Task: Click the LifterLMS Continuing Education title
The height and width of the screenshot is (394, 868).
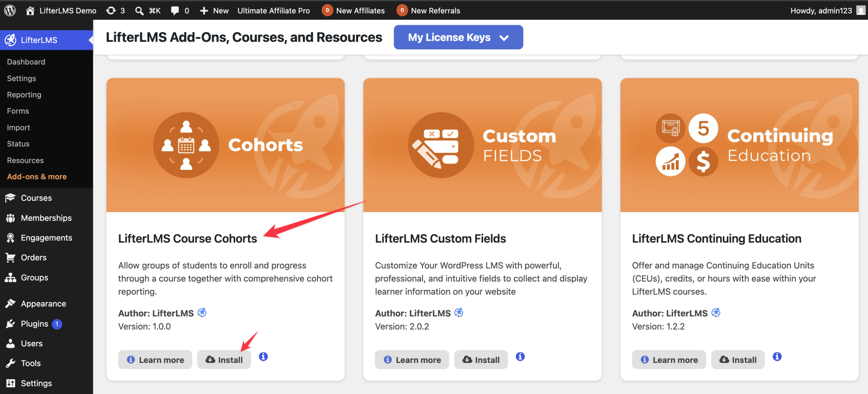Action: coord(717,239)
